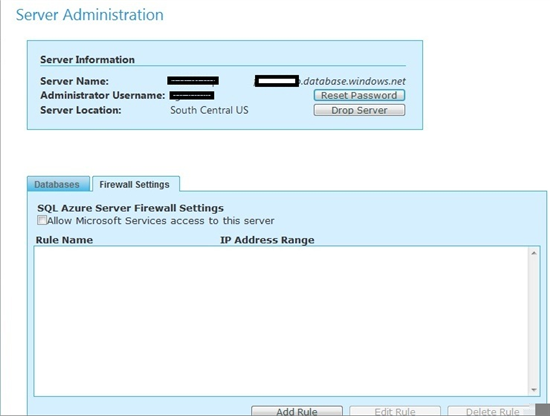
Task: Click the Server Administration heading
Action: 90,15
